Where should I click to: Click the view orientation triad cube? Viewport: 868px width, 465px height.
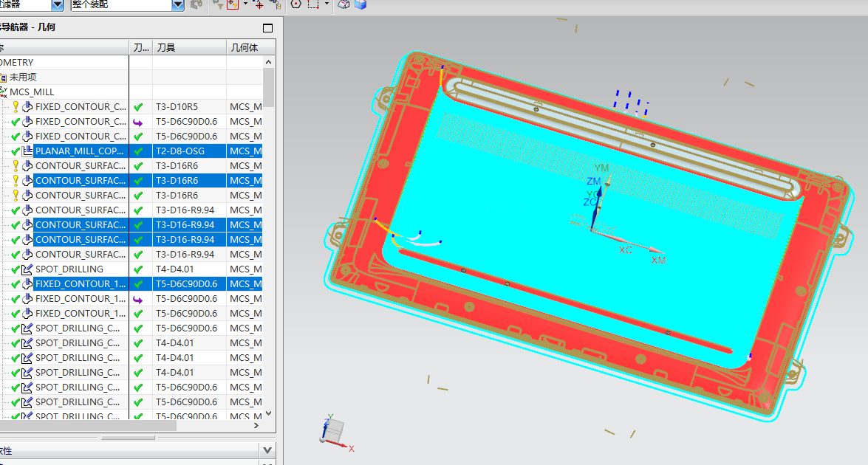333,430
